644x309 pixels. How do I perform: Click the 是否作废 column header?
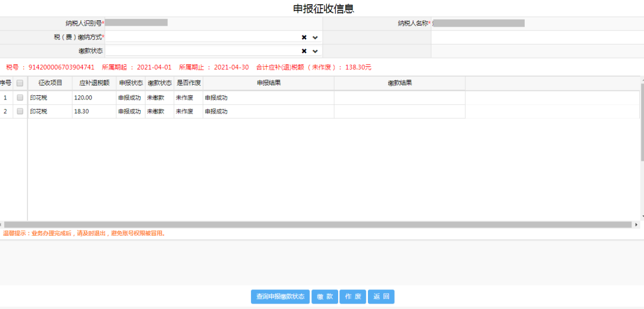pyautogui.click(x=188, y=83)
